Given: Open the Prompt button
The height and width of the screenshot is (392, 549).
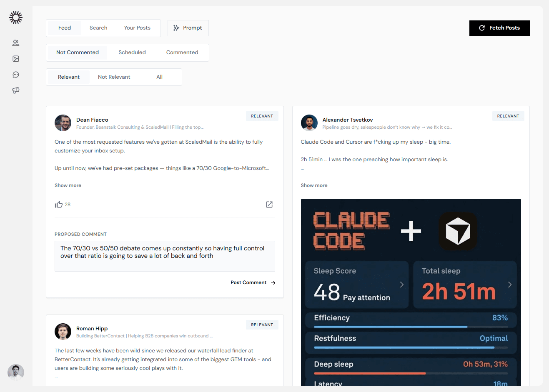Looking at the screenshot, I should (188, 28).
